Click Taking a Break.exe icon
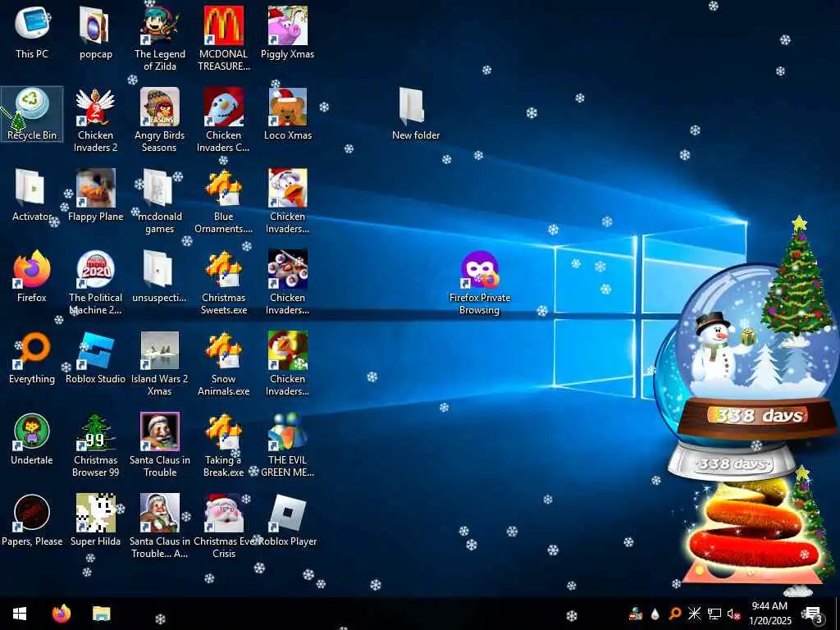The width and height of the screenshot is (840, 630). (223, 445)
